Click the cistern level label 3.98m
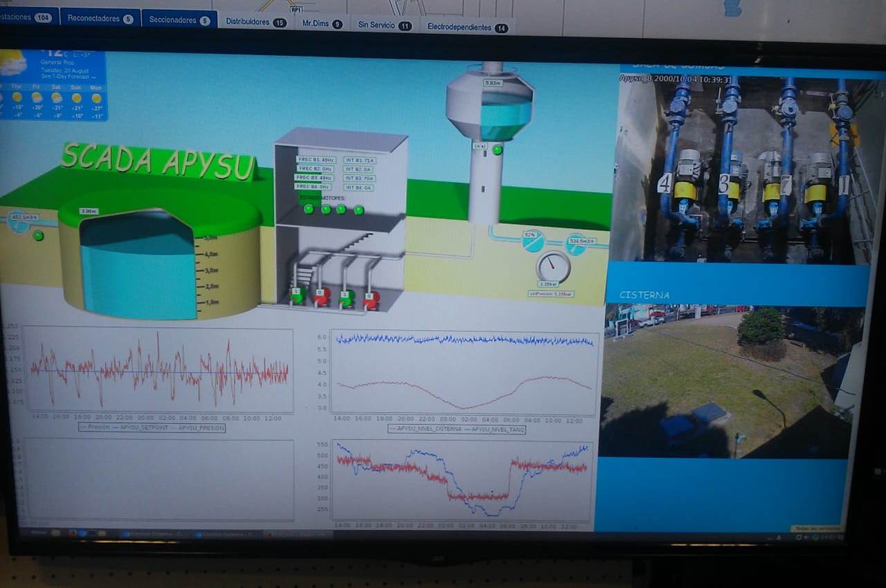This screenshot has height=588, width=886. (89, 211)
